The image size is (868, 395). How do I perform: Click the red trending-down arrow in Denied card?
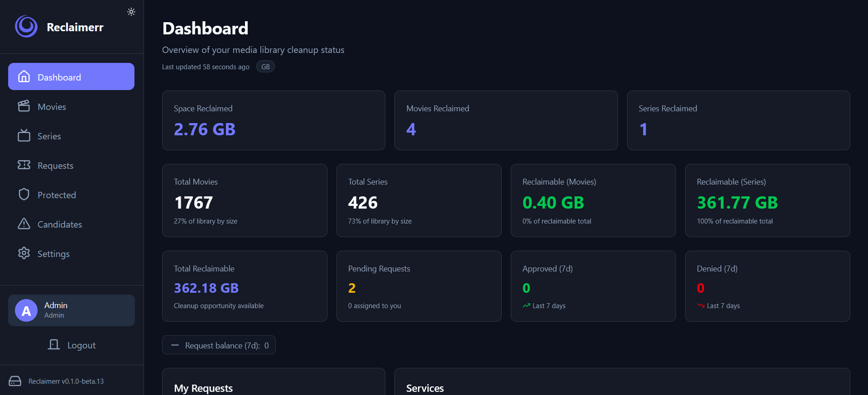700,305
